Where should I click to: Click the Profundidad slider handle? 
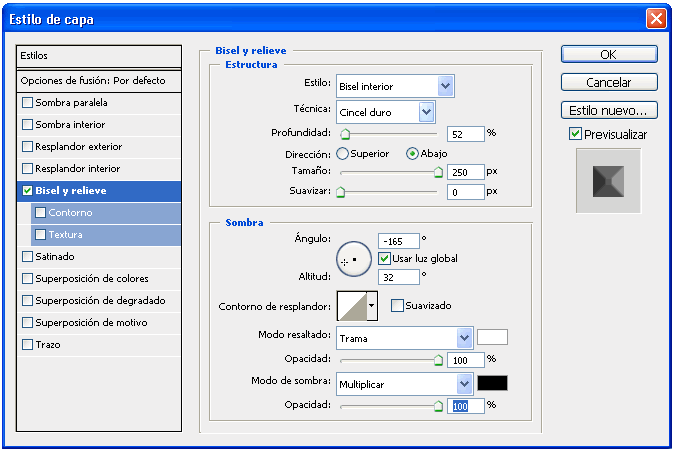(345, 134)
